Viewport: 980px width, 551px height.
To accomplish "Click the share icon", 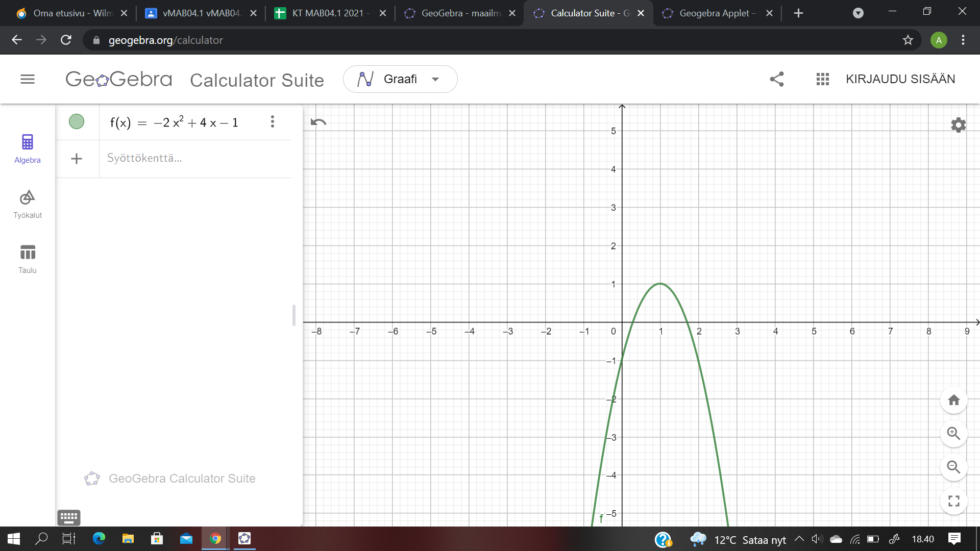I will pyautogui.click(x=777, y=79).
